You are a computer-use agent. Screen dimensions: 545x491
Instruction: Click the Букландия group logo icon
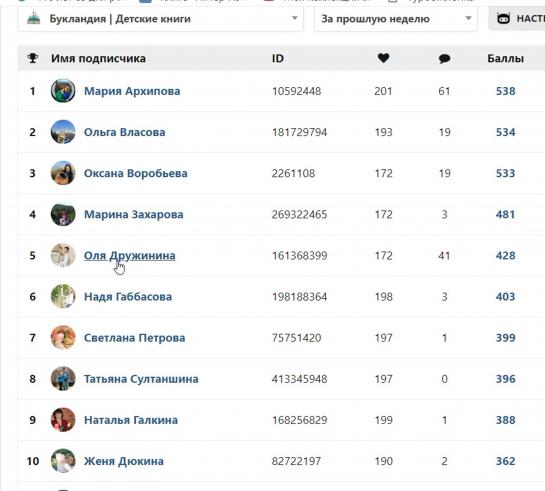pyautogui.click(x=34, y=18)
